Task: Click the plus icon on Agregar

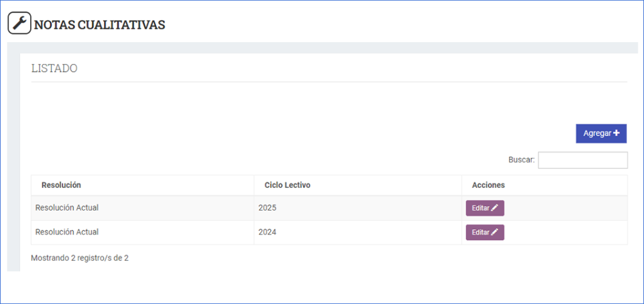Action: [x=616, y=133]
